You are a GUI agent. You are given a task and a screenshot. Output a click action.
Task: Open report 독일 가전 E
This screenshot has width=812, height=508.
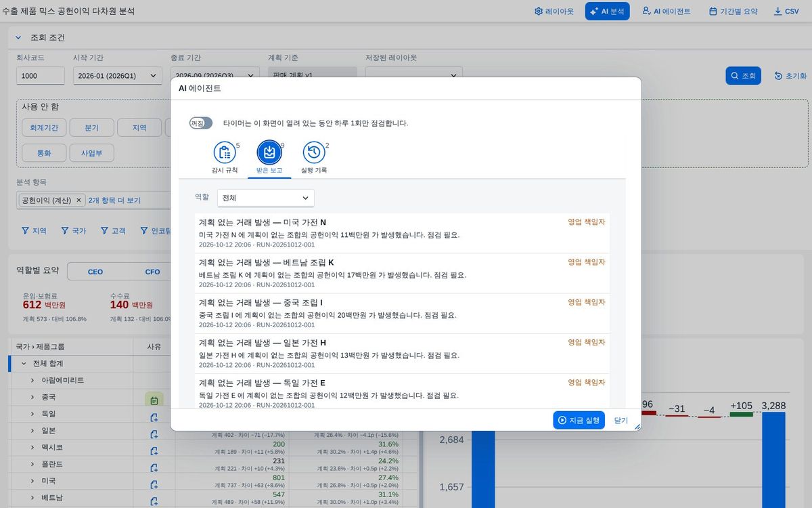point(402,391)
